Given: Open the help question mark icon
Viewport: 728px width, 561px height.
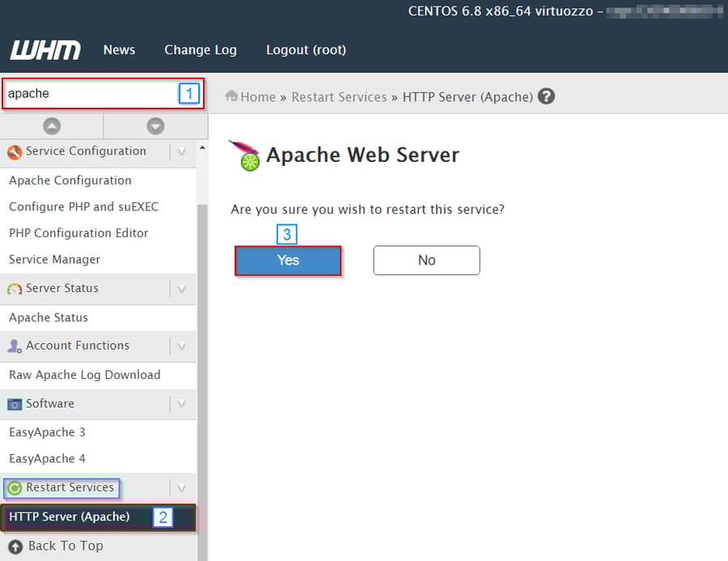Looking at the screenshot, I should point(546,96).
